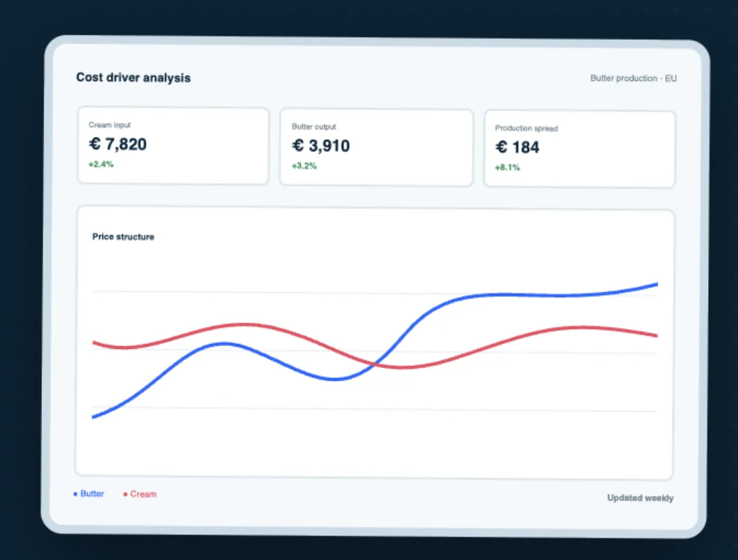Screen dimensions: 738x560
Task: Click the € 7,820 value
Action: (117, 144)
